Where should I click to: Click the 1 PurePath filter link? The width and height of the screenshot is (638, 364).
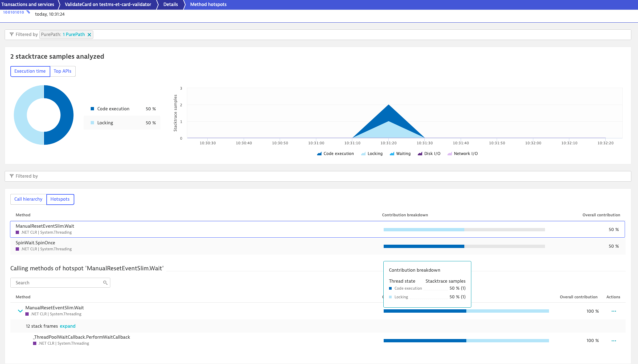(74, 35)
